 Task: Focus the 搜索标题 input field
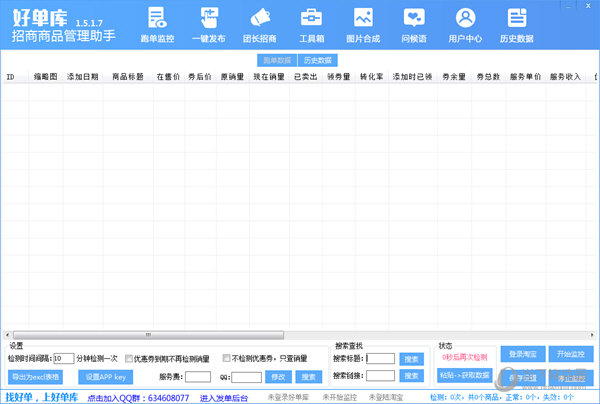380,358
